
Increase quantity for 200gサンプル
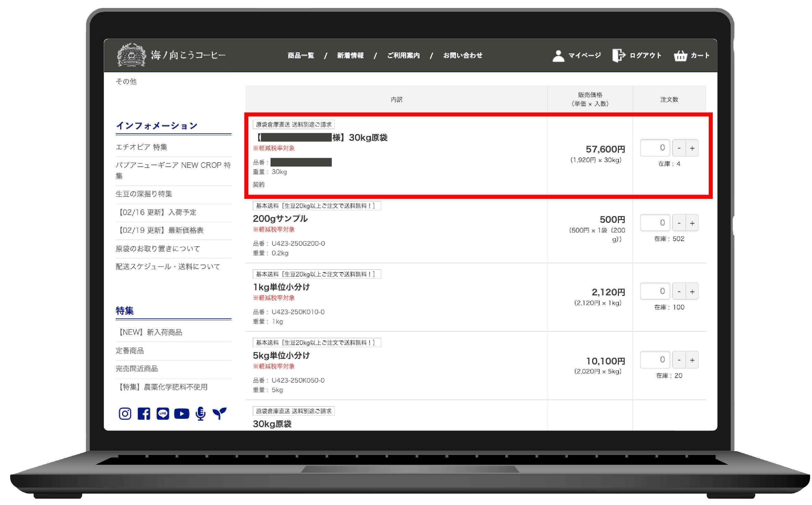click(x=692, y=223)
